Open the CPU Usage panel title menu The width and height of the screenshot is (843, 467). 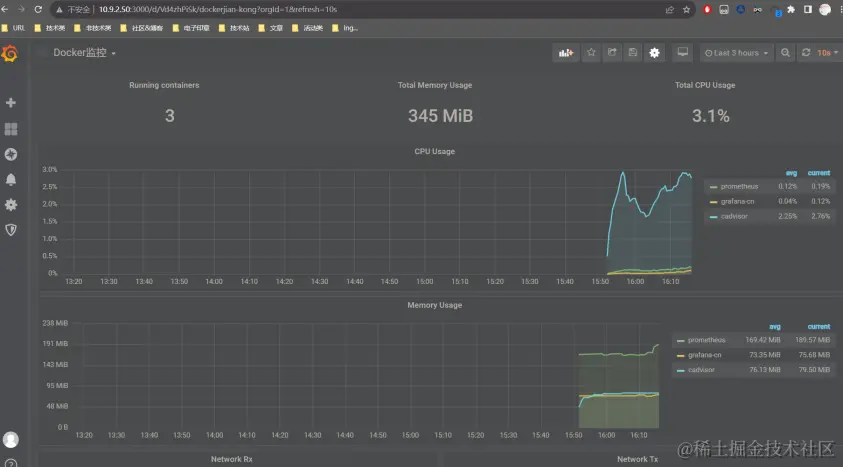coord(434,152)
